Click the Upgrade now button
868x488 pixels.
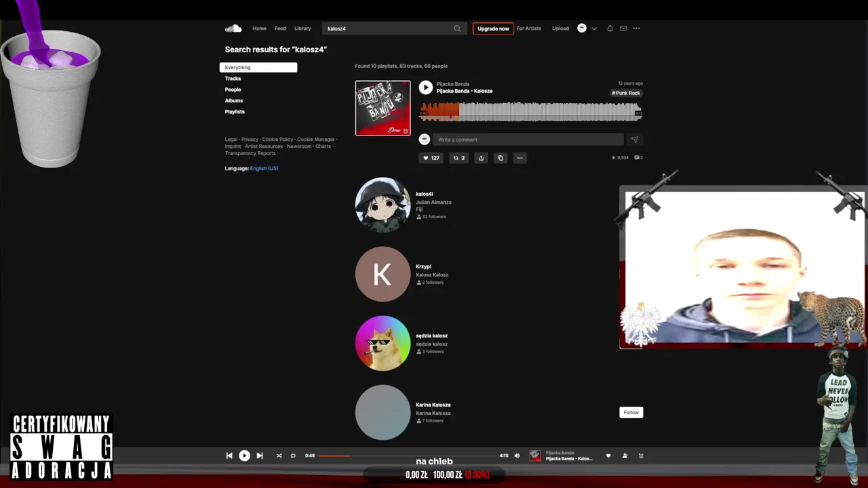[x=493, y=28]
